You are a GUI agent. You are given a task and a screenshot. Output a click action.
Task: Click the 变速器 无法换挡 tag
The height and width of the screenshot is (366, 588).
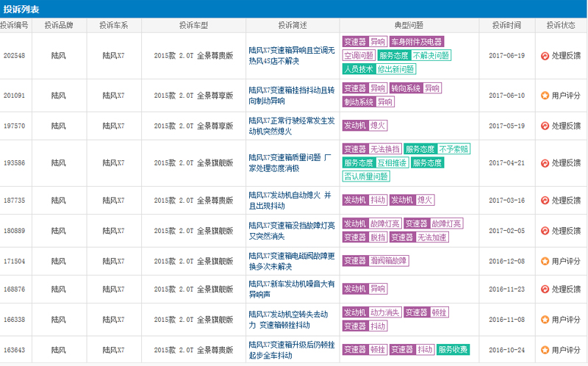pos(372,149)
